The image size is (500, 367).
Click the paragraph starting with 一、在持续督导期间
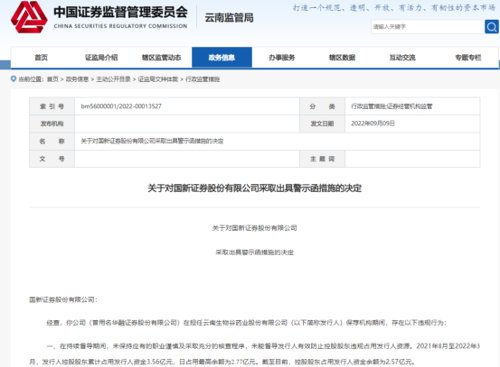coord(255,354)
